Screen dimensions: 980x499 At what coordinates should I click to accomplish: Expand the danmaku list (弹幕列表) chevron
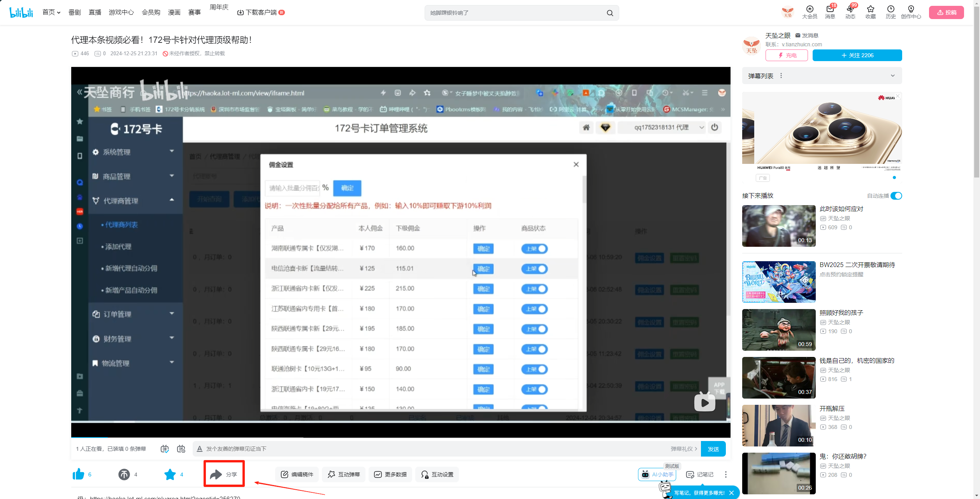point(892,76)
